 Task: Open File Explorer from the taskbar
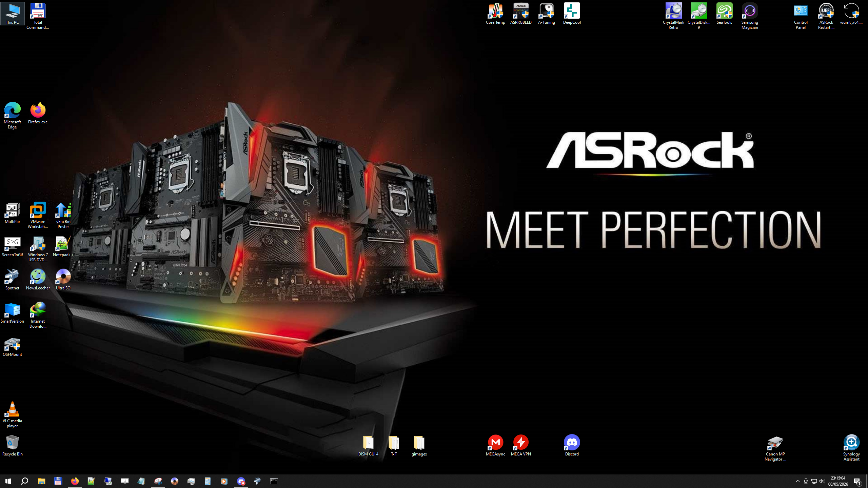(x=41, y=481)
